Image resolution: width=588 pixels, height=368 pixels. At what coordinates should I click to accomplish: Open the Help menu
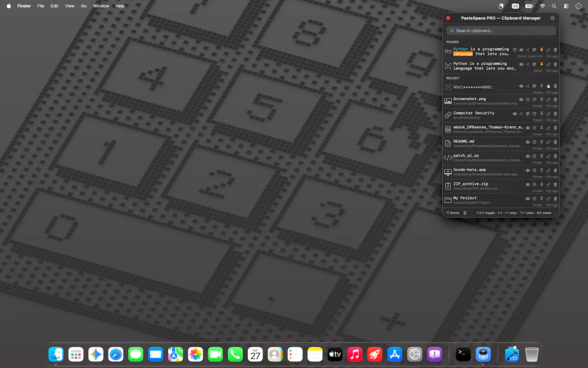point(120,6)
